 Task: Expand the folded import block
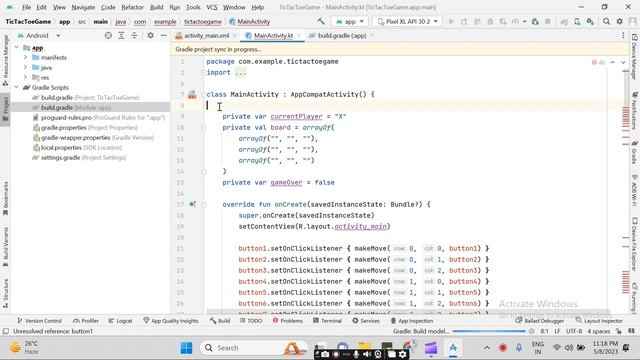pyautogui.click(x=241, y=73)
